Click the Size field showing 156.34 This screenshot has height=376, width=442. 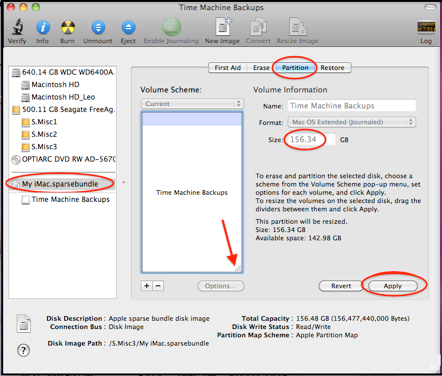coord(312,139)
